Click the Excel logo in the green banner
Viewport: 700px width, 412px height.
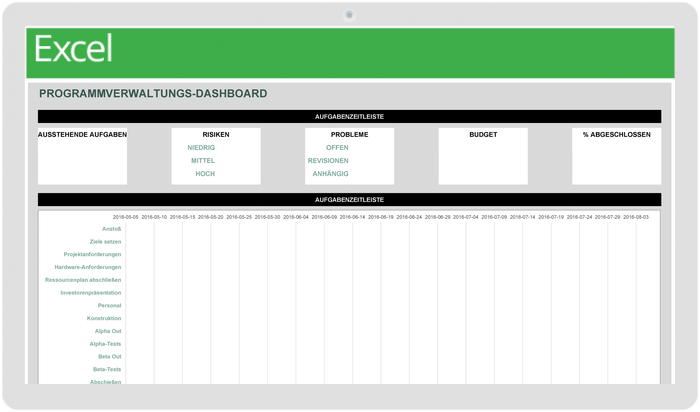click(x=73, y=49)
